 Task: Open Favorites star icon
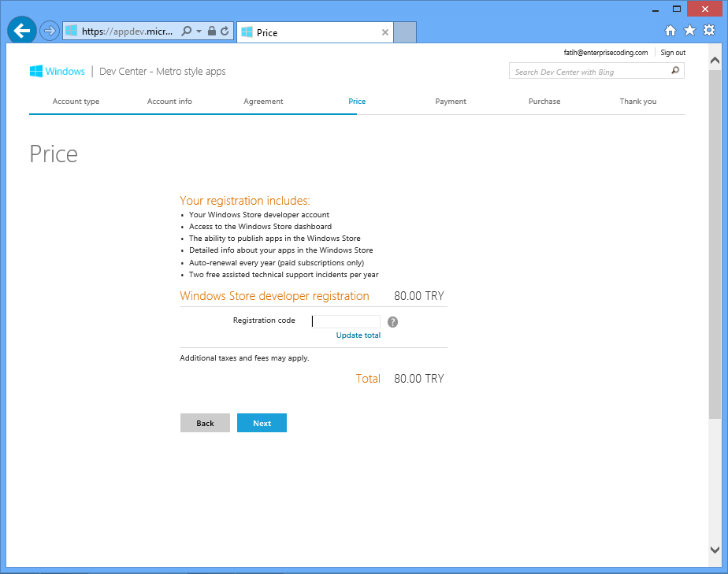pos(690,31)
